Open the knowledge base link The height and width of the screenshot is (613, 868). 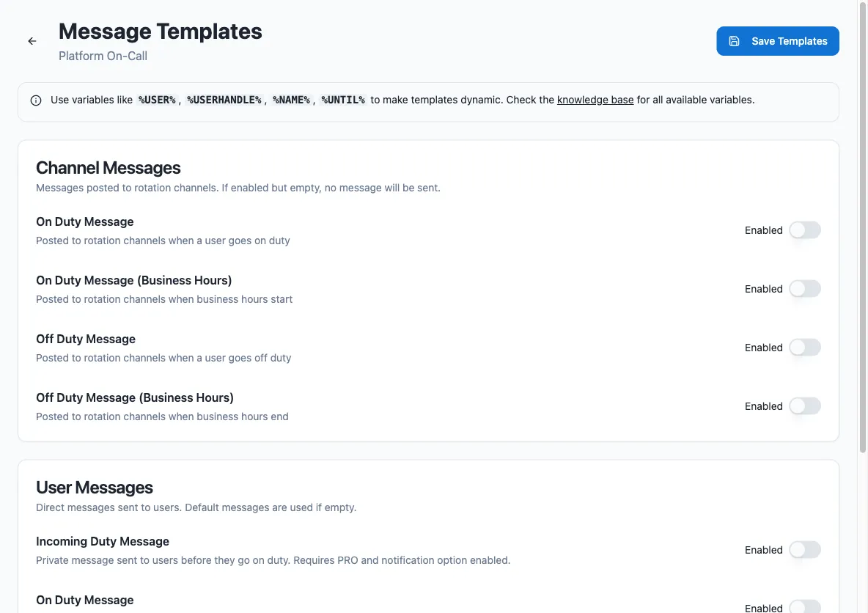pyautogui.click(x=595, y=100)
